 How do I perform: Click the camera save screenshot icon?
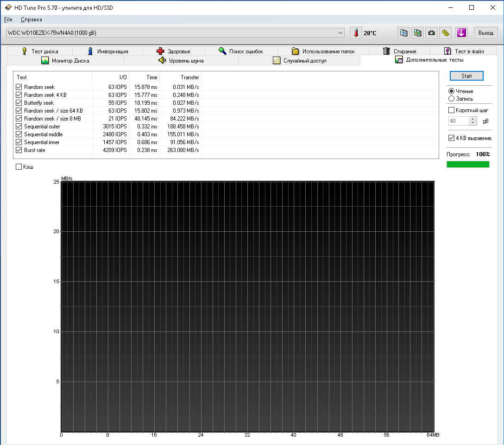431,33
